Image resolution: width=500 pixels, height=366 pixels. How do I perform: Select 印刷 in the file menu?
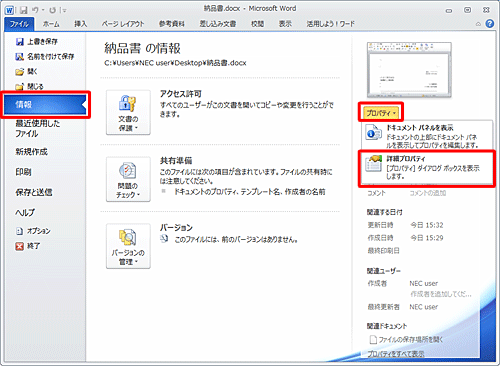pyautogui.click(x=23, y=172)
